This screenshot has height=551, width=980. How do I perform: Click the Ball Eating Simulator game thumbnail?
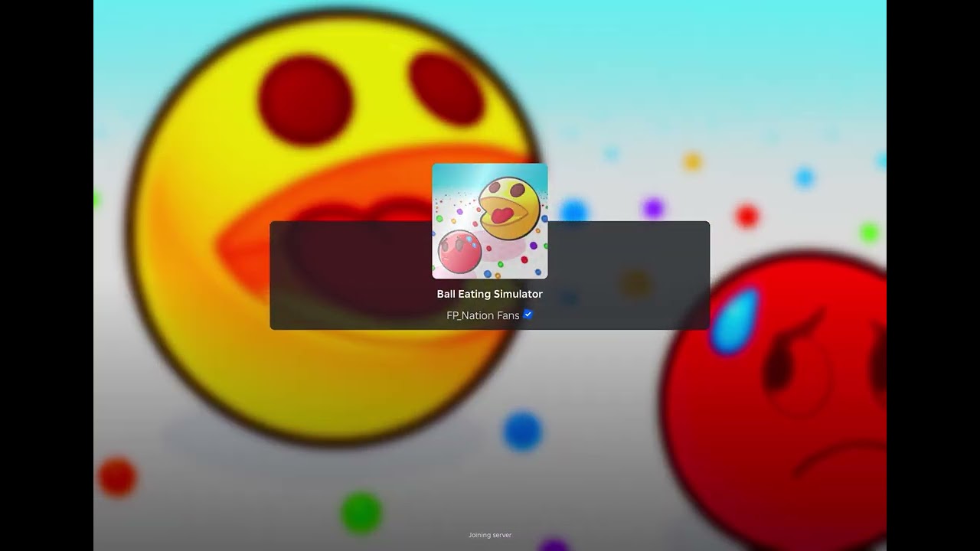pos(490,221)
